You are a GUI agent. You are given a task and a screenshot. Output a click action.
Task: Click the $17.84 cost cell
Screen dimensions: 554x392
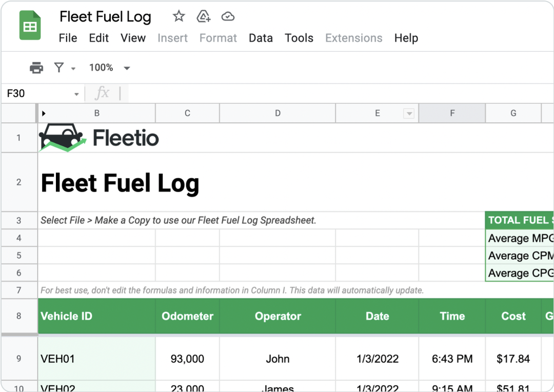click(x=513, y=359)
